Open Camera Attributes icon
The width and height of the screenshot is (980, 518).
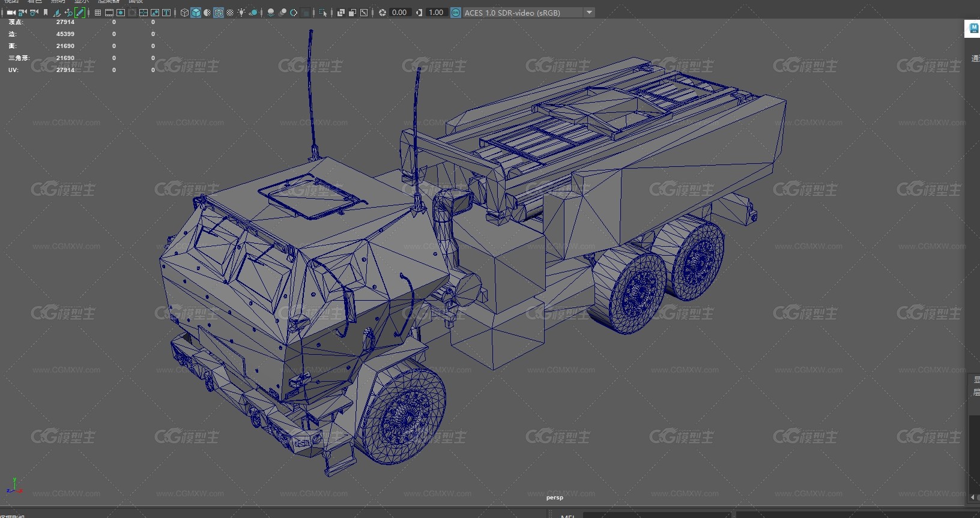click(x=34, y=13)
